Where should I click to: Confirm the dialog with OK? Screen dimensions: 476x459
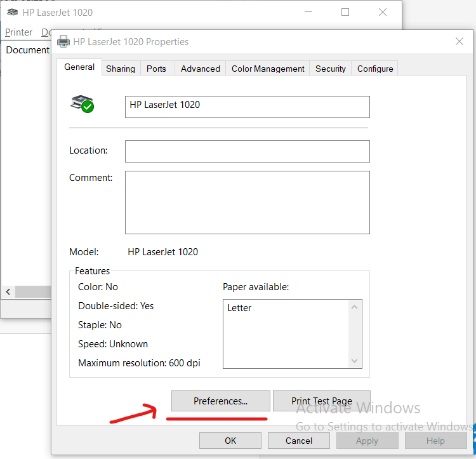coord(230,441)
